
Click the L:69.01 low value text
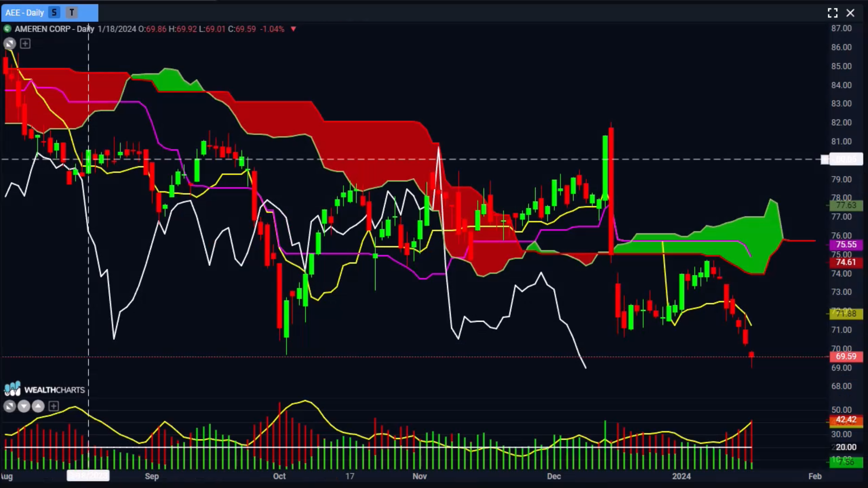pos(212,29)
